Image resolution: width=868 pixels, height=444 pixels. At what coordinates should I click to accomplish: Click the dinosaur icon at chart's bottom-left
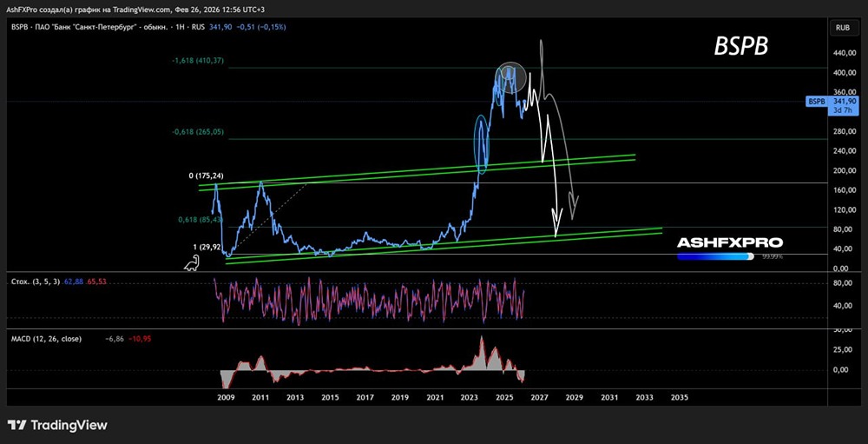192,264
